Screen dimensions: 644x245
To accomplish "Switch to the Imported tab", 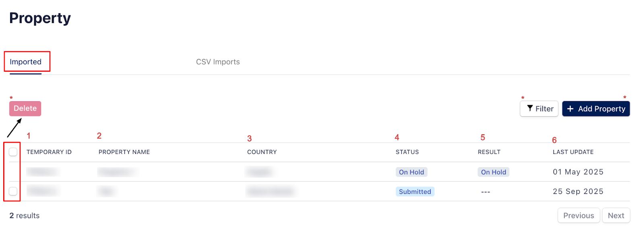I will (x=26, y=62).
